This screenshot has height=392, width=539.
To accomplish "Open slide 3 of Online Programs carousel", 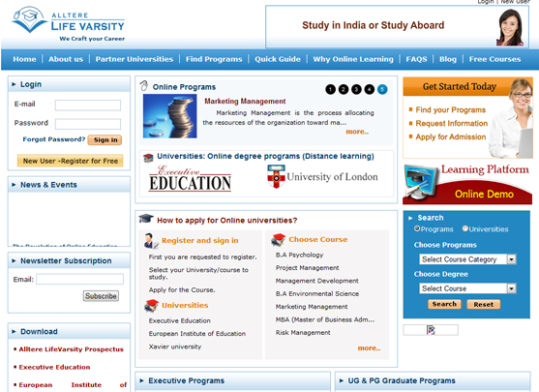I will (356, 89).
